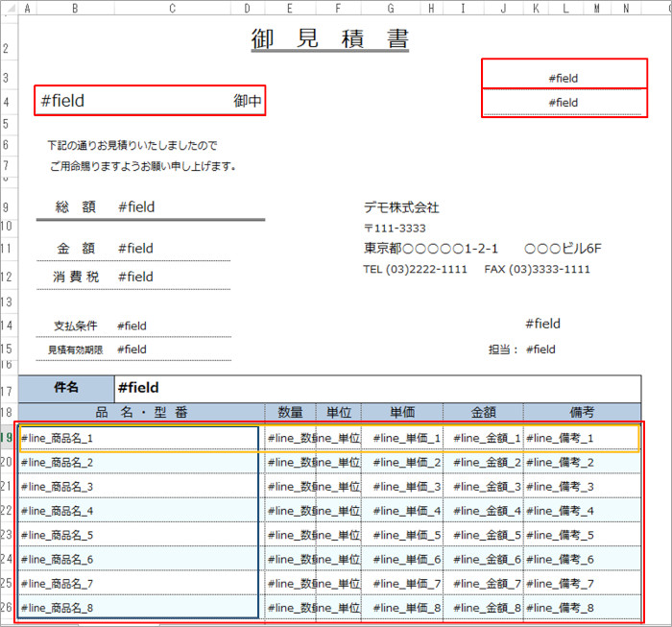
Task: Click the #field cell above the 担当 row
Action: coord(542,324)
